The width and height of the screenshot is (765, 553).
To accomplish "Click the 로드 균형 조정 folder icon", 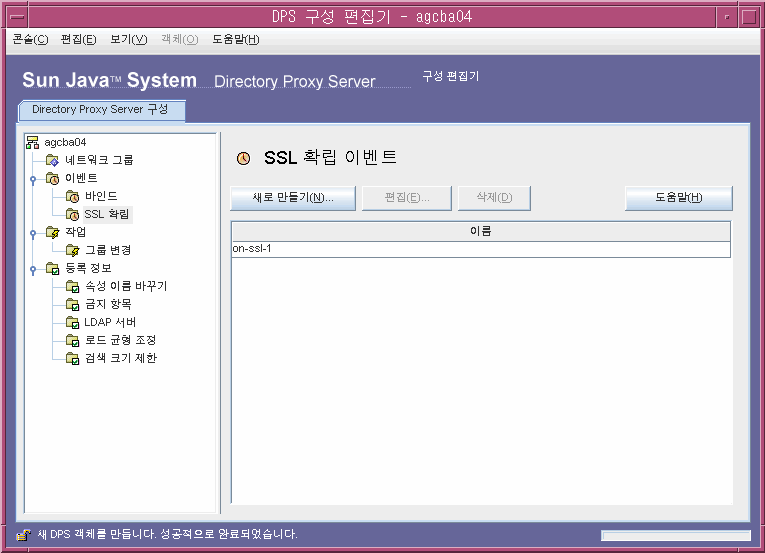I will point(72,340).
